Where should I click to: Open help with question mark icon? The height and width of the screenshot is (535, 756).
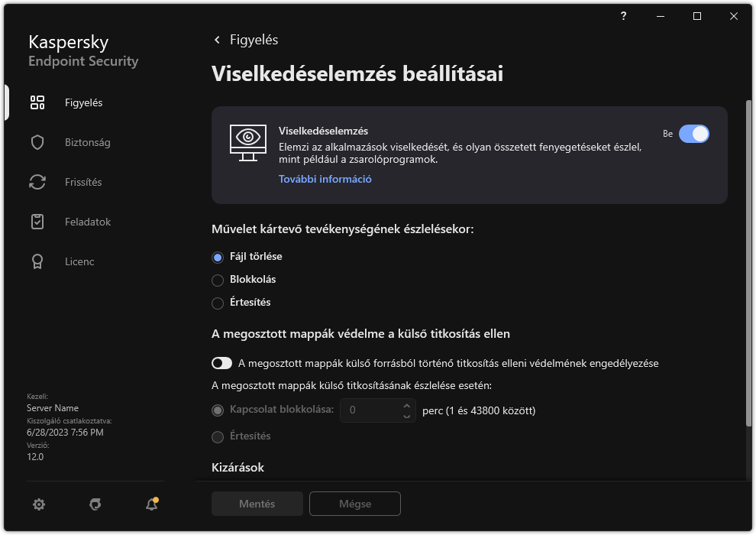click(623, 16)
